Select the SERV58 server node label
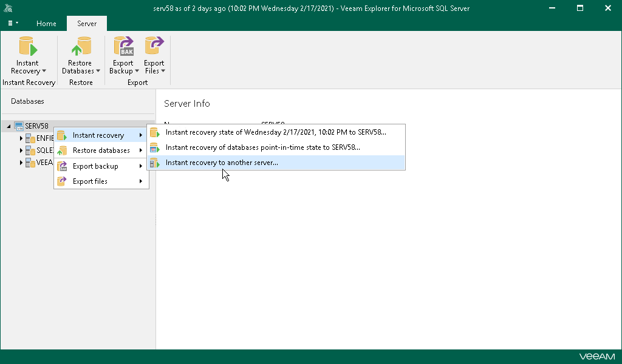The width and height of the screenshot is (622, 364). tap(36, 126)
